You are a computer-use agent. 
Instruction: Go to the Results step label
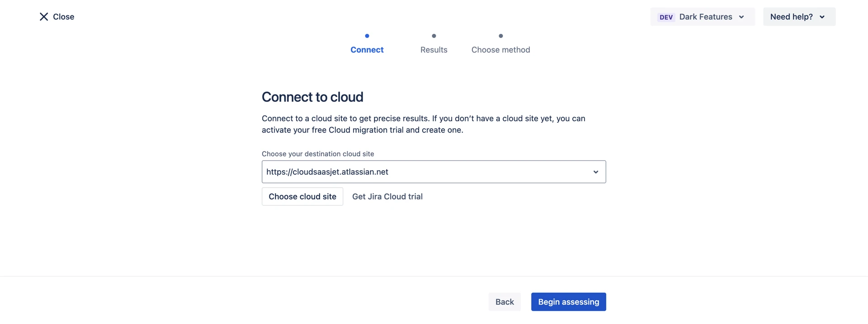[x=434, y=50]
